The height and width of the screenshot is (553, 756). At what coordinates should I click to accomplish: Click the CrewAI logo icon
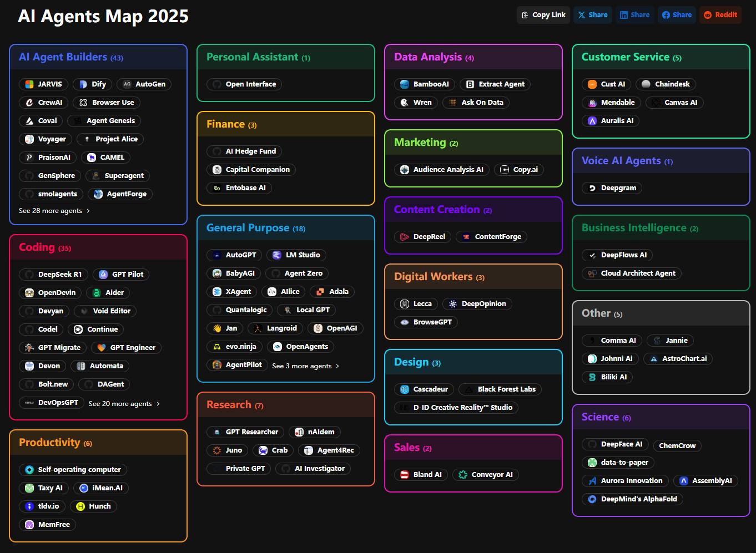[x=29, y=103]
